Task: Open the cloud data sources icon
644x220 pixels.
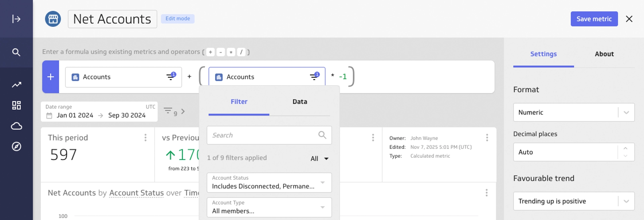Action: coord(16,126)
